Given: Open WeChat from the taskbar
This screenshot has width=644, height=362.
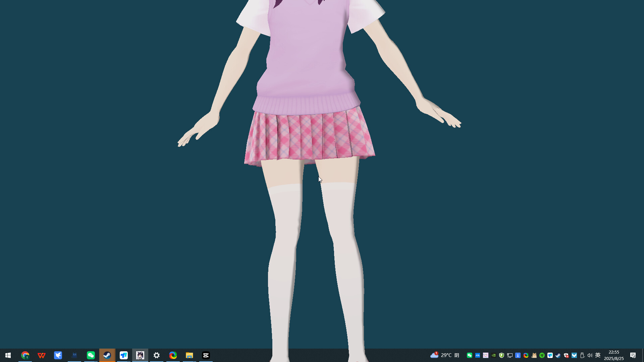Looking at the screenshot, I should coord(91,355).
